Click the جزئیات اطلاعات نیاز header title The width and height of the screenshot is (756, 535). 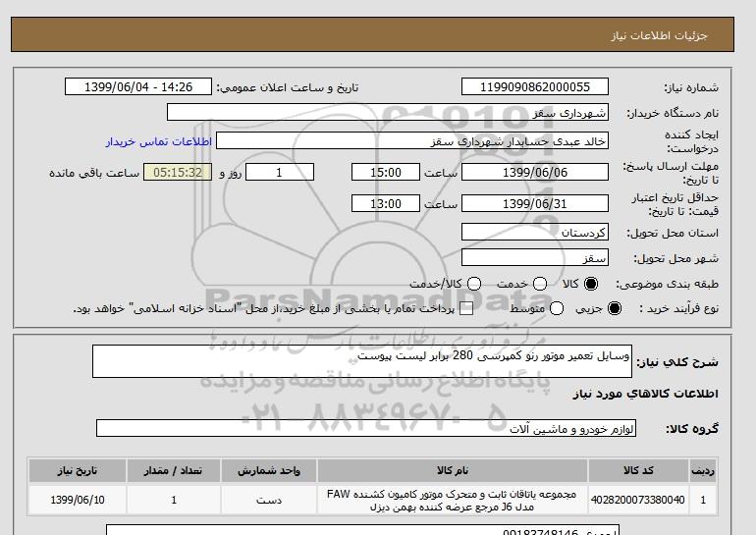click(x=659, y=35)
